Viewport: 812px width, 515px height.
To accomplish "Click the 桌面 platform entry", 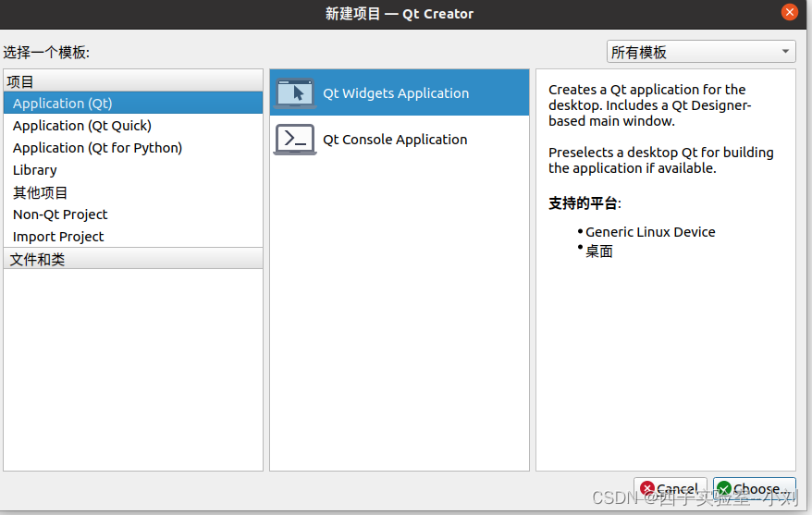I will coord(599,251).
